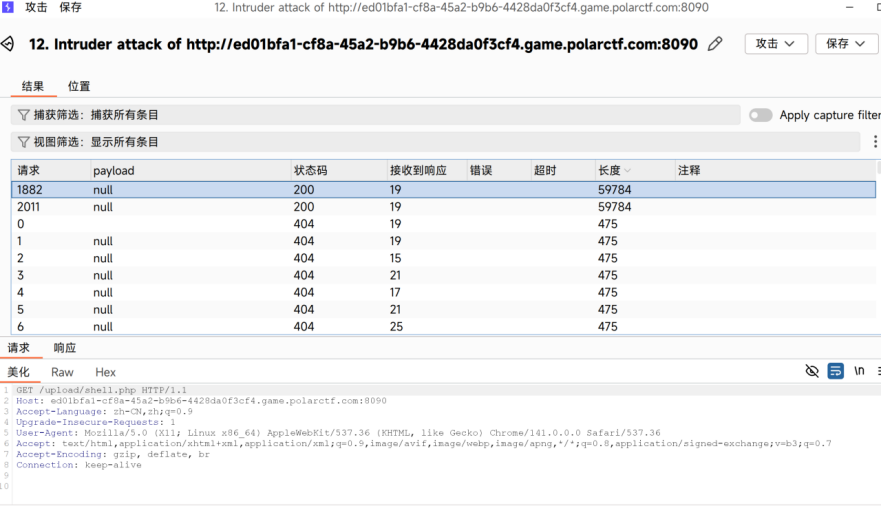
Task: Click the Burp Suite logo in title bar
Action: 8,7
